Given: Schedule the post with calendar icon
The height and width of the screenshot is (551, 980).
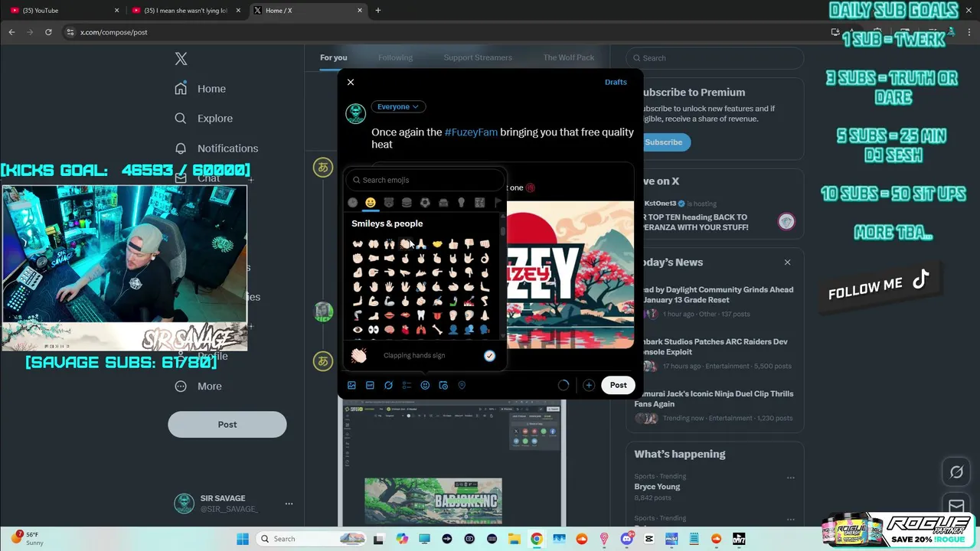Looking at the screenshot, I should [x=443, y=386].
